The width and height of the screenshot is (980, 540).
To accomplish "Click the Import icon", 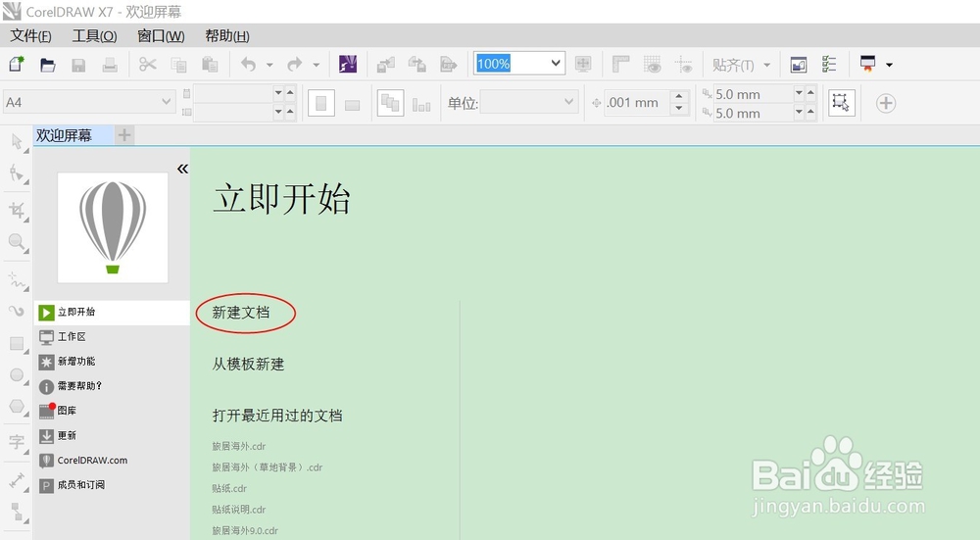I will pyautogui.click(x=385, y=65).
